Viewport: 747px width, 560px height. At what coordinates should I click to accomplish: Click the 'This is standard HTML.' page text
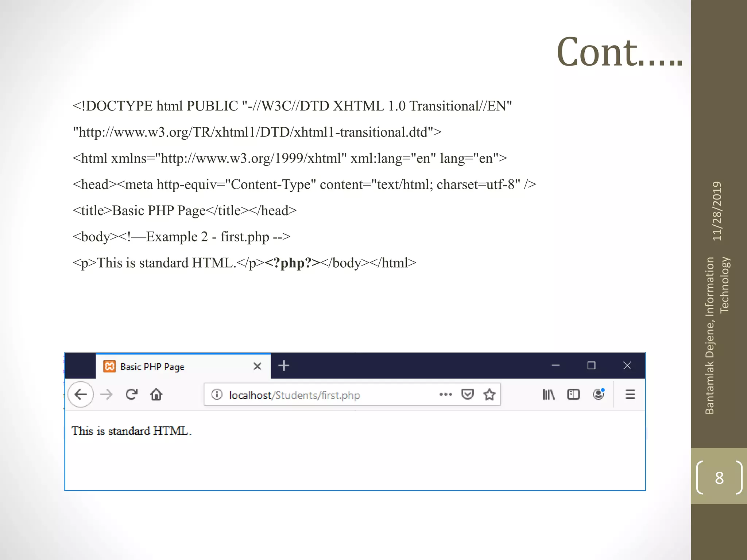[x=131, y=431]
